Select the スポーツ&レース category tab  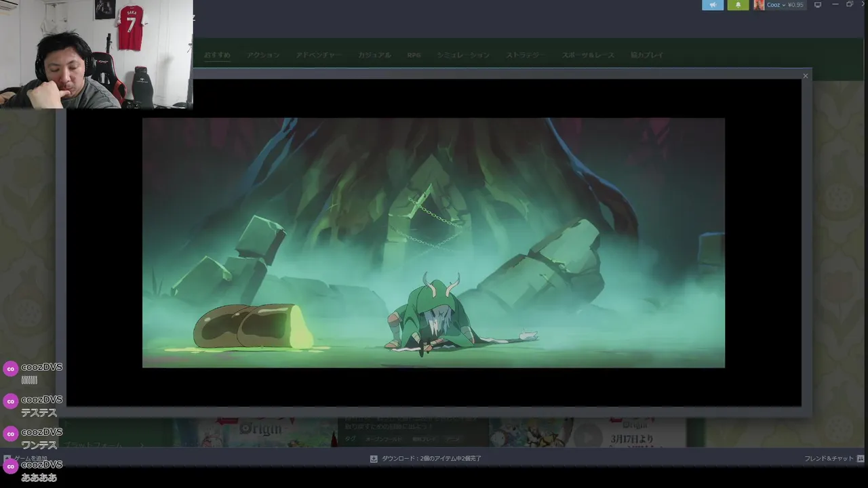588,55
